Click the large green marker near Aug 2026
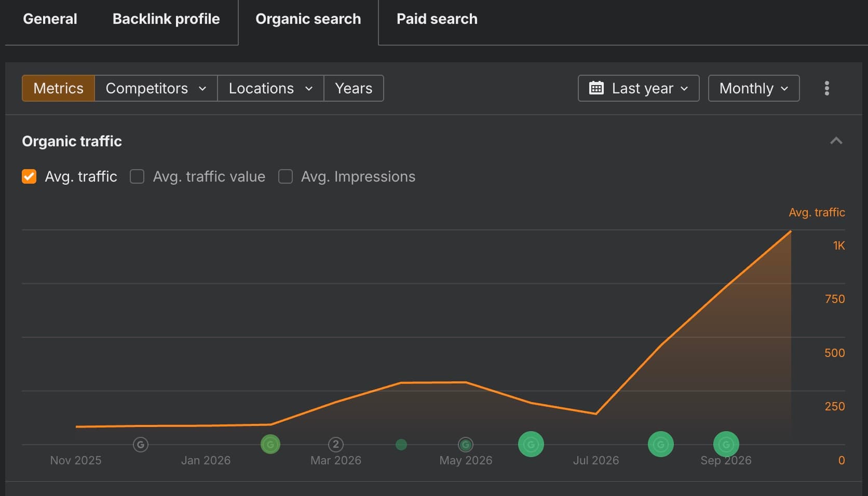Screen dimensions: 868x496 (661, 445)
